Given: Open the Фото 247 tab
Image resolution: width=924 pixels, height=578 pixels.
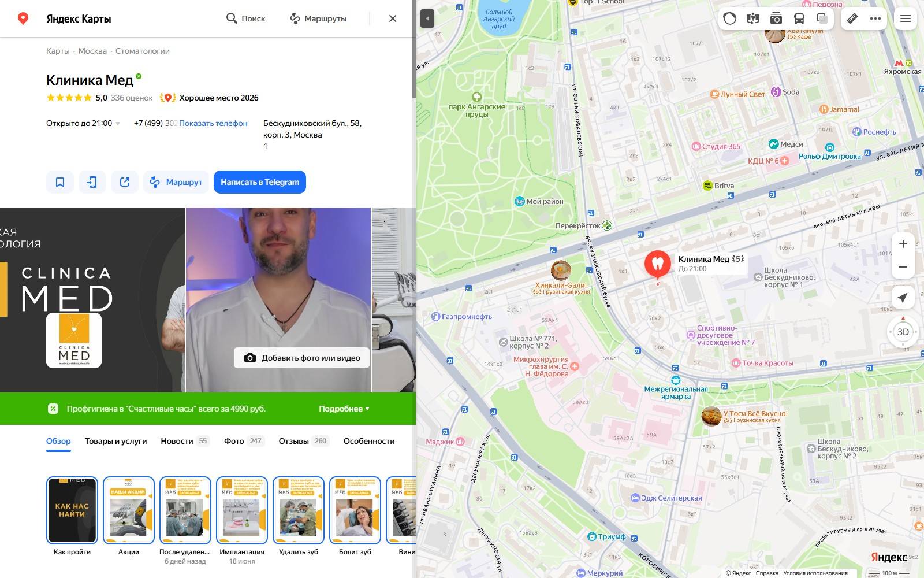Looking at the screenshot, I should 244,441.
